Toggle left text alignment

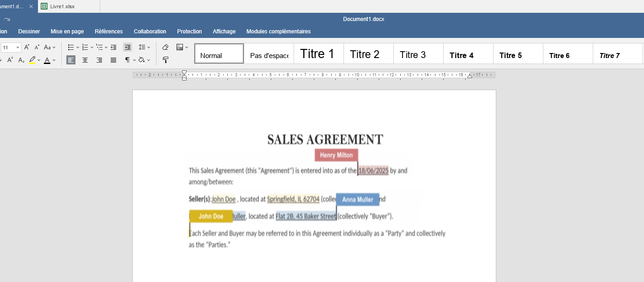pyautogui.click(x=71, y=60)
